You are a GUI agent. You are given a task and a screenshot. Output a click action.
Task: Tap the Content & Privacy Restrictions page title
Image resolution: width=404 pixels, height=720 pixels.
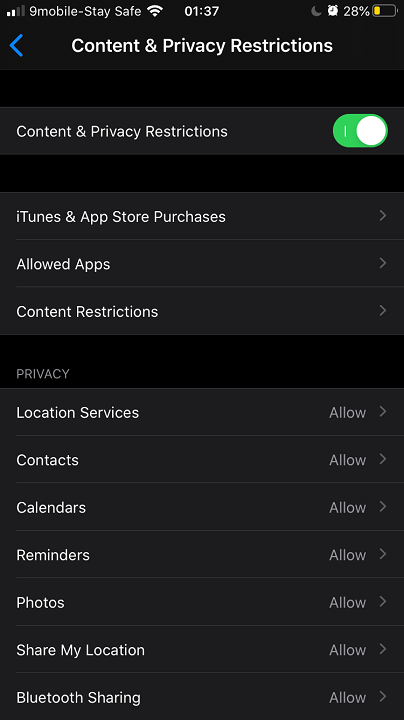point(202,45)
